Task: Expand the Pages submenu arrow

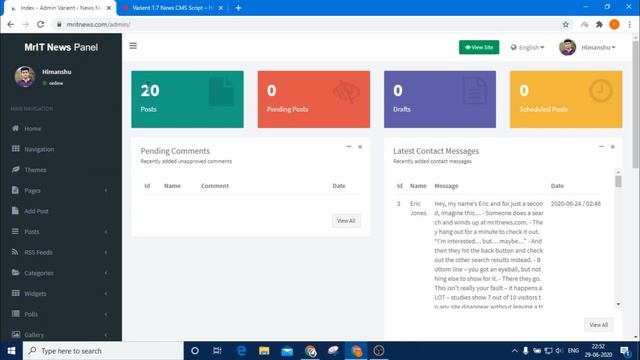Action: click(x=106, y=191)
